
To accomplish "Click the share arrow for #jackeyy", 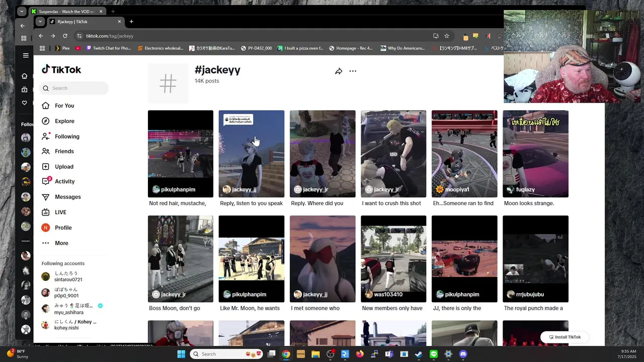I will click(x=339, y=71).
